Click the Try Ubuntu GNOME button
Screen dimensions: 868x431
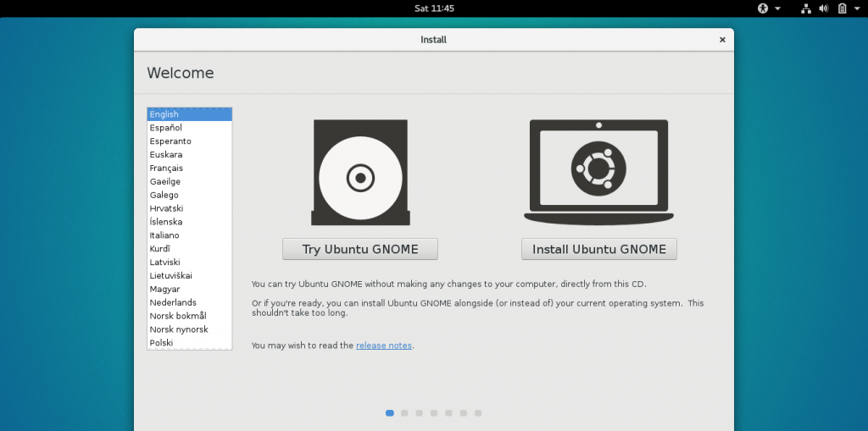360,249
